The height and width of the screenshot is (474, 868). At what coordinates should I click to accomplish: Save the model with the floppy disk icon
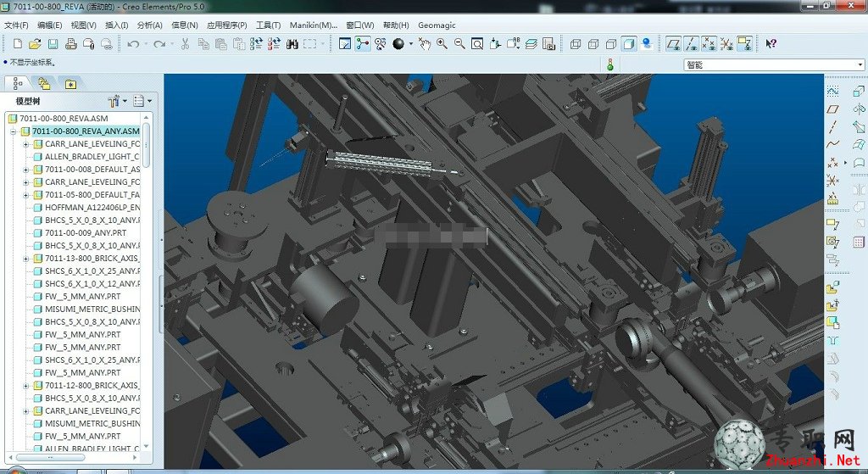point(53,44)
